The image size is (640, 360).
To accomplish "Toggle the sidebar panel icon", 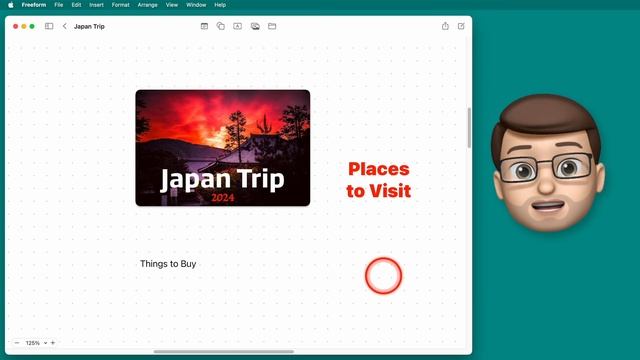I will 49,26.
